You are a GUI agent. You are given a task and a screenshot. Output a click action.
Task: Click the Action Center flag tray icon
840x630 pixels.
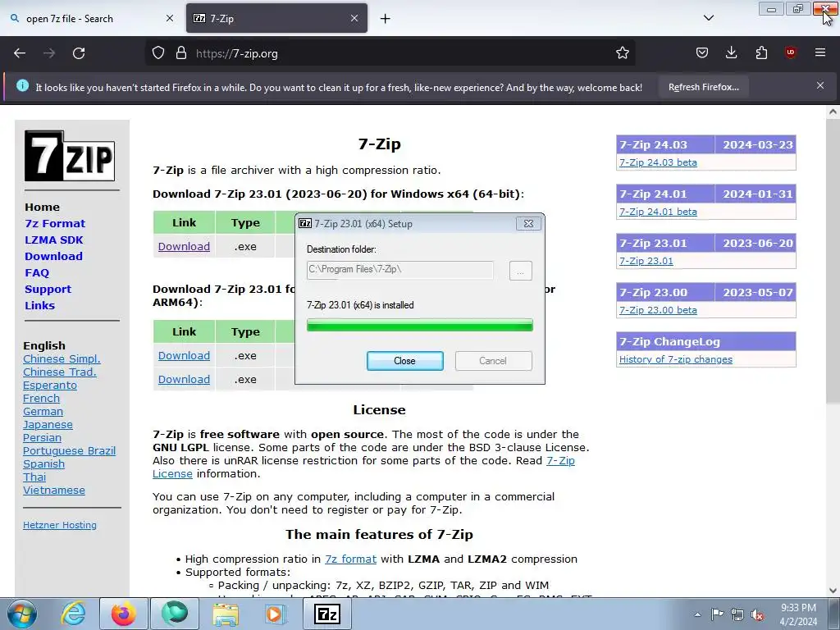click(x=717, y=614)
